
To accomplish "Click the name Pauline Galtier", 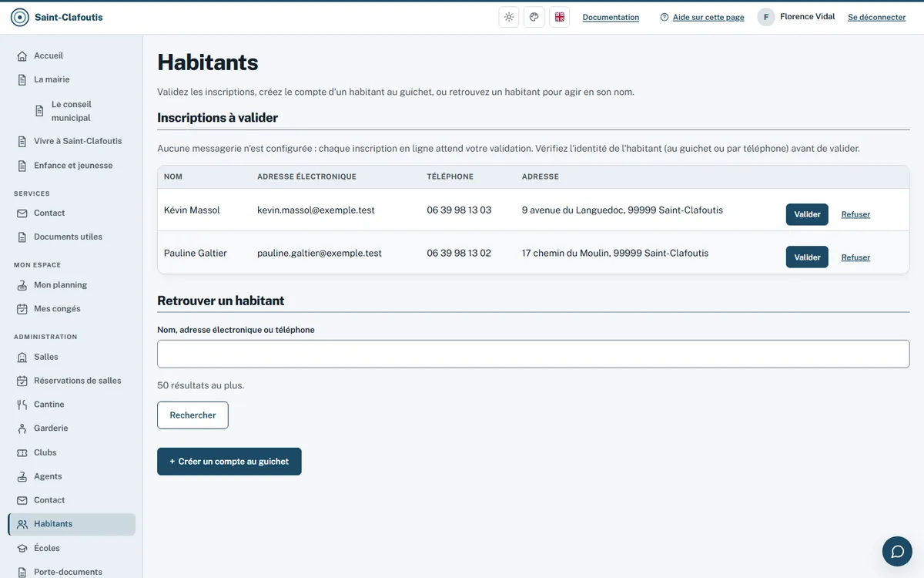I will click(x=196, y=253).
